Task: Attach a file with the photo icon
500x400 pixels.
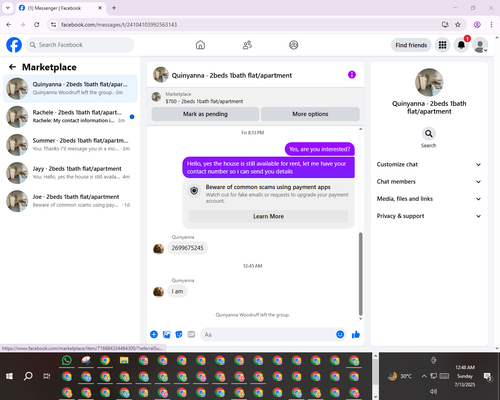Action: 166,334
